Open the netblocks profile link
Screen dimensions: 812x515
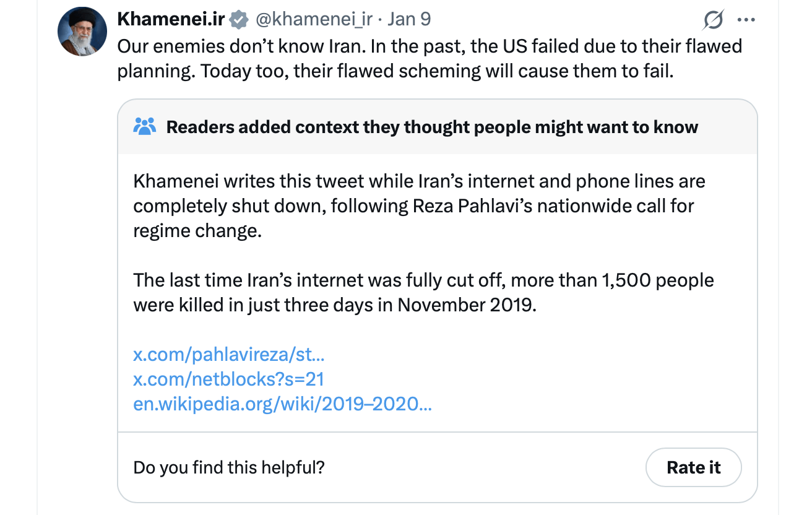tap(228, 379)
